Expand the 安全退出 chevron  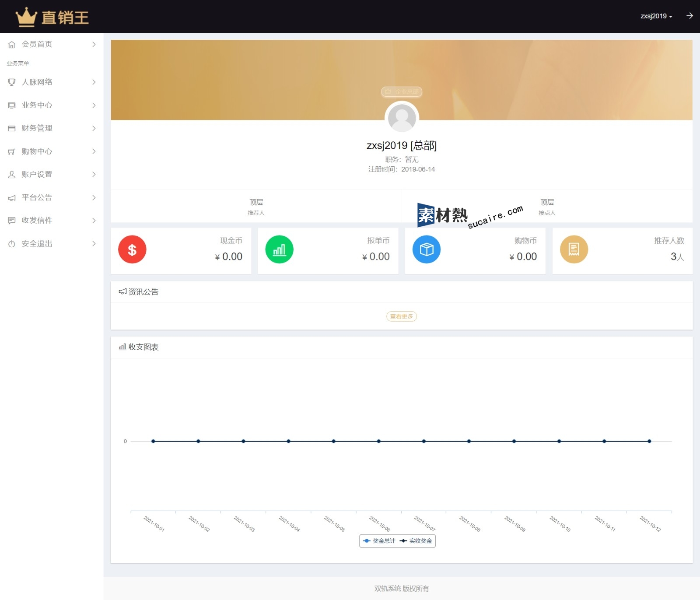(x=94, y=243)
